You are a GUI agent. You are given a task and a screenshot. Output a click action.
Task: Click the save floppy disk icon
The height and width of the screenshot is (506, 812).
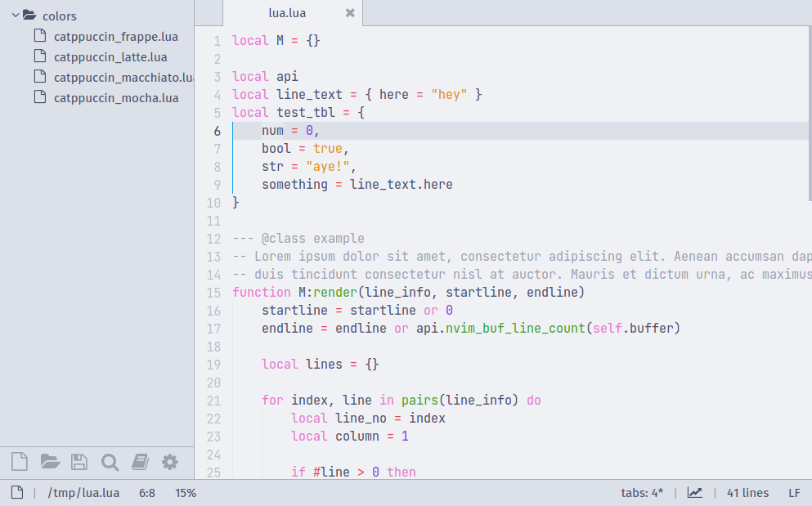[x=79, y=462]
